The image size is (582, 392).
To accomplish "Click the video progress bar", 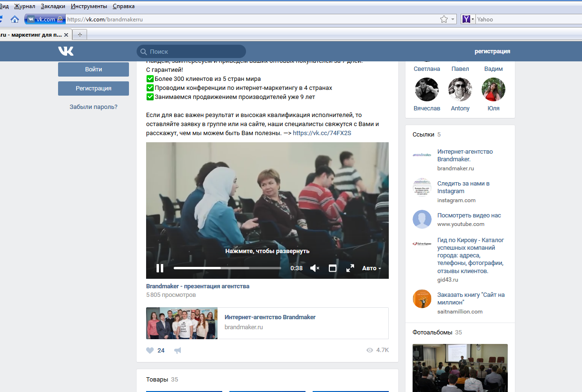I will coord(227,268).
